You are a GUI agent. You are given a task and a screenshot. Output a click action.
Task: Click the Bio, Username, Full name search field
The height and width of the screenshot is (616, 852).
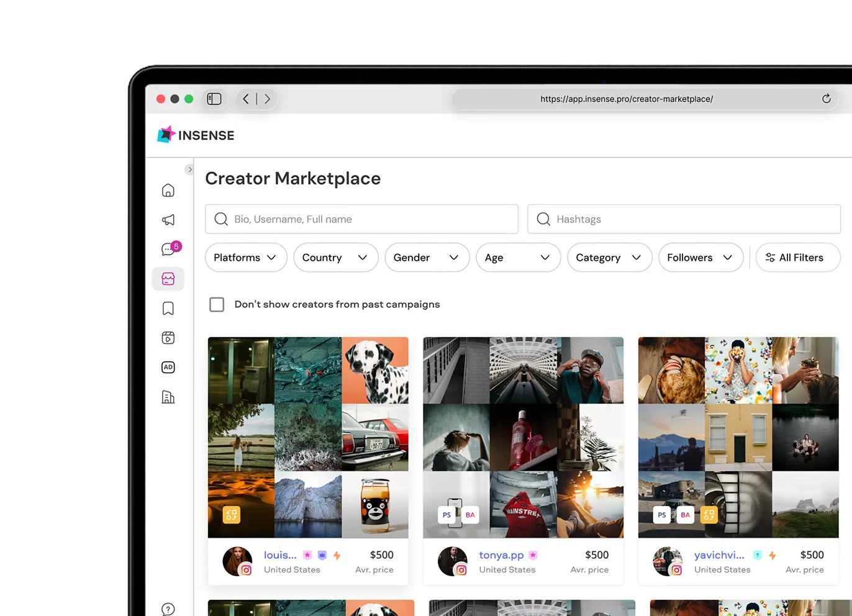361,219
